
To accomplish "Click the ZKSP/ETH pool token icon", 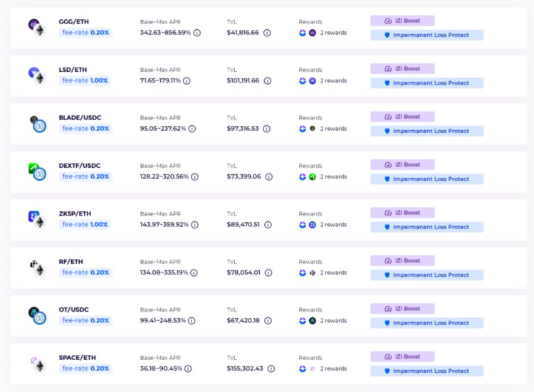I will pos(36,218).
